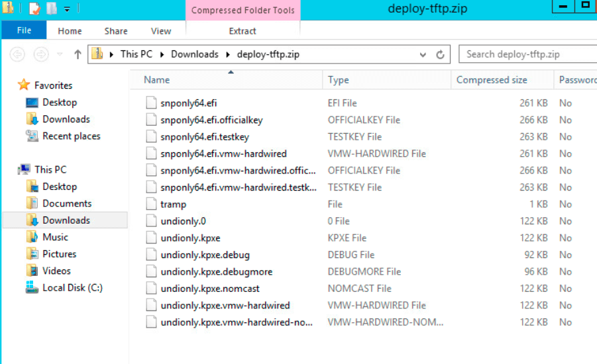Switch to the View ribbon tab
The width and height of the screenshot is (597, 364).
click(160, 31)
